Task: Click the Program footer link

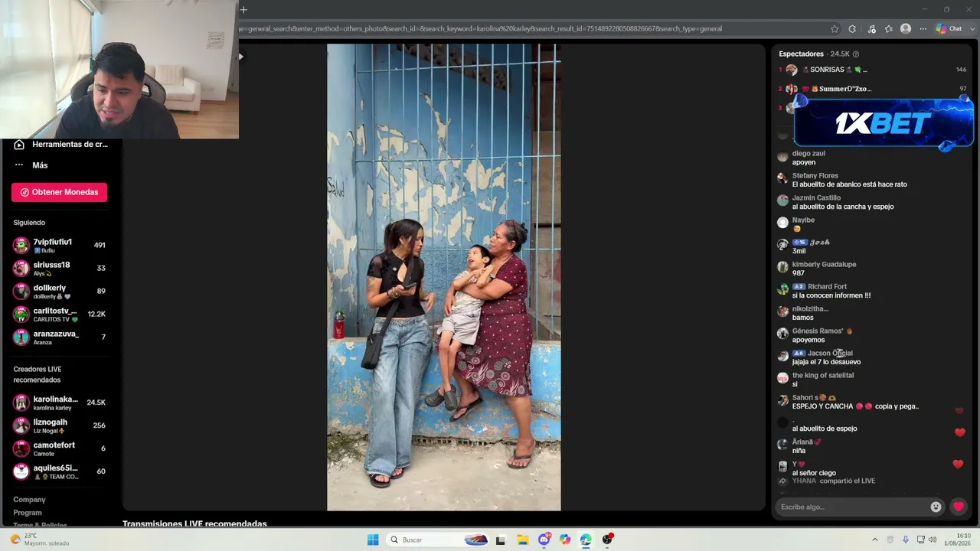Action: pos(28,513)
